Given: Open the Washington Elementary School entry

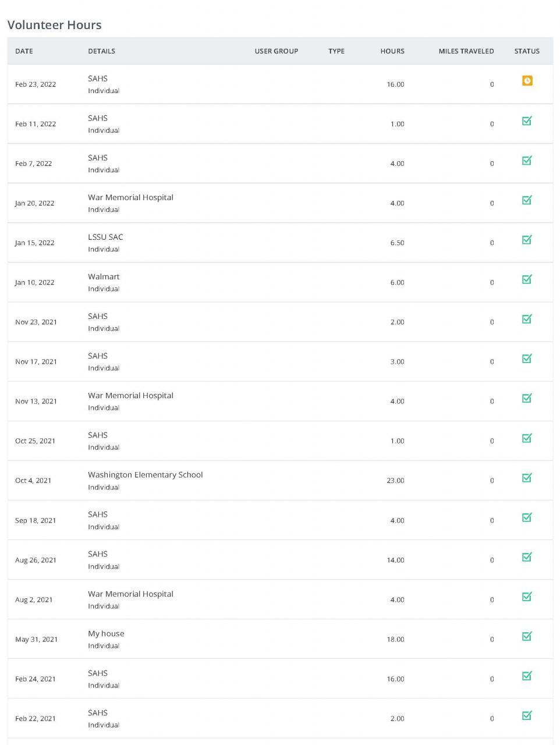Looking at the screenshot, I should tap(145, 475).
